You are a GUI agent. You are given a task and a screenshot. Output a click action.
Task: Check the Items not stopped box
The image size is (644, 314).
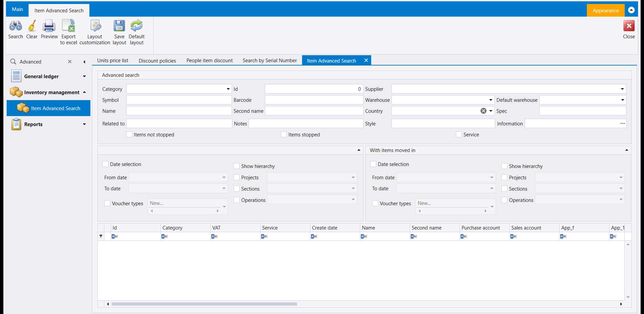[x=129, y=134]
